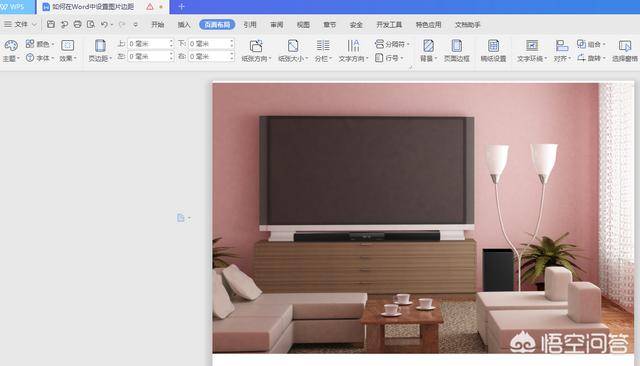Click the 组合 group objects button
This screenshot has width=640, height=366.
click(591, 44)
